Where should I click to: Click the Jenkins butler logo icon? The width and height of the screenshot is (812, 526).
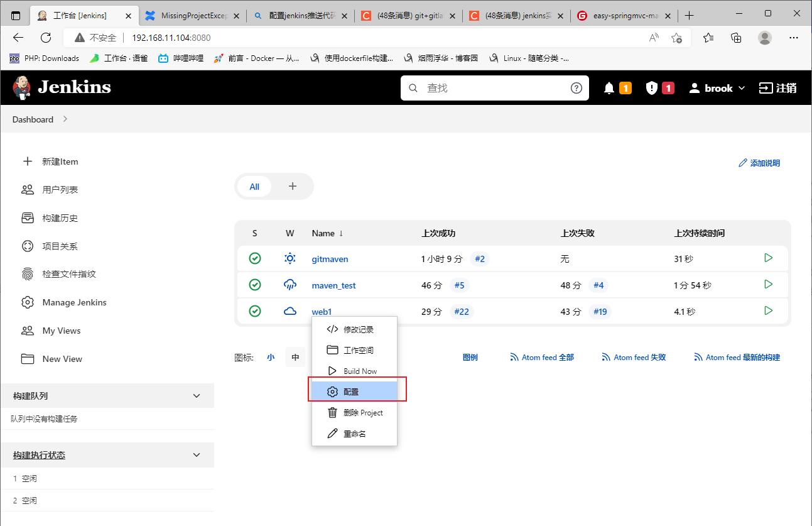coord(22,87)
